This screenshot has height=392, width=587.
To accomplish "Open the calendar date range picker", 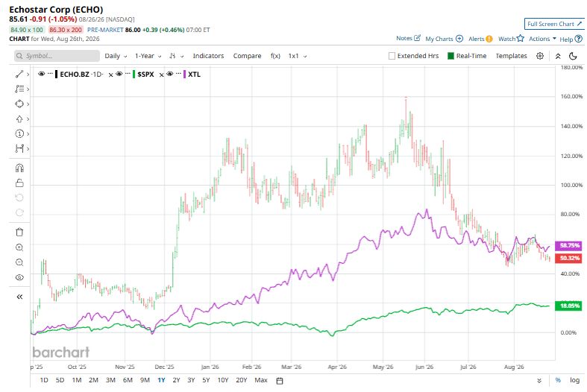I will point(280,380).
